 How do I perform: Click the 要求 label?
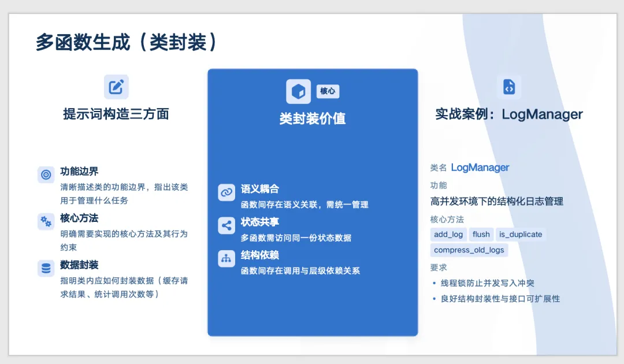(438, 268)
